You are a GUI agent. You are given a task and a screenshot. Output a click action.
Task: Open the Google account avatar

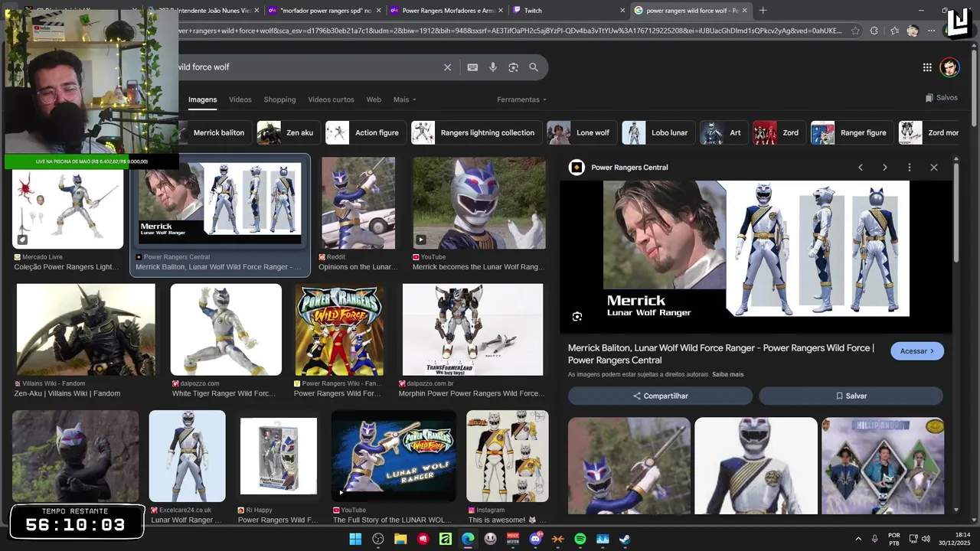pyautogui.click(x=949, y=67)
